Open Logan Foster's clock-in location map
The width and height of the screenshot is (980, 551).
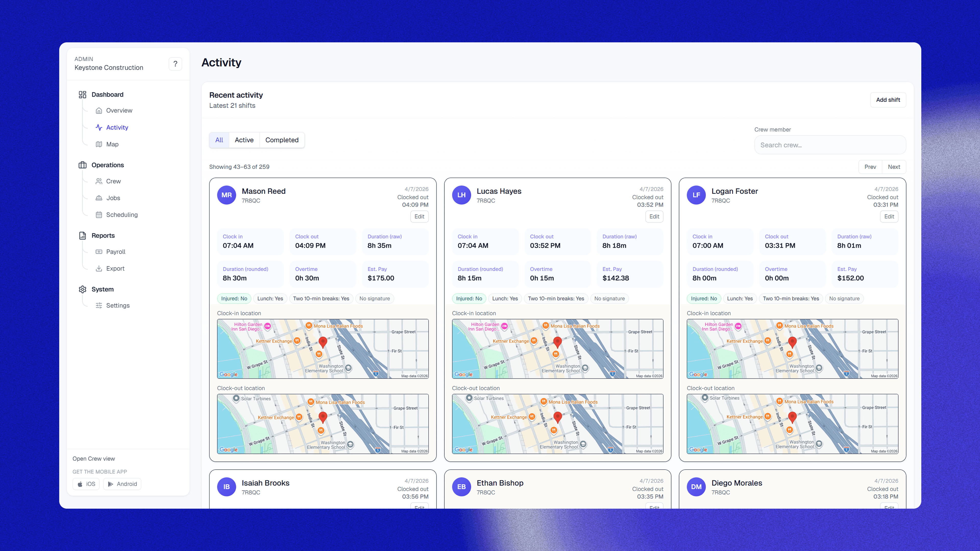(792, 349)
